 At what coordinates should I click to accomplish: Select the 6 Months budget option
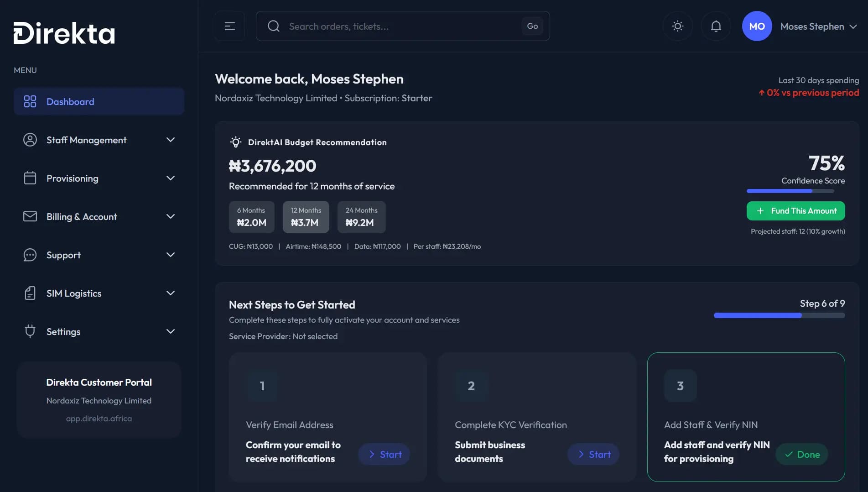251,217
